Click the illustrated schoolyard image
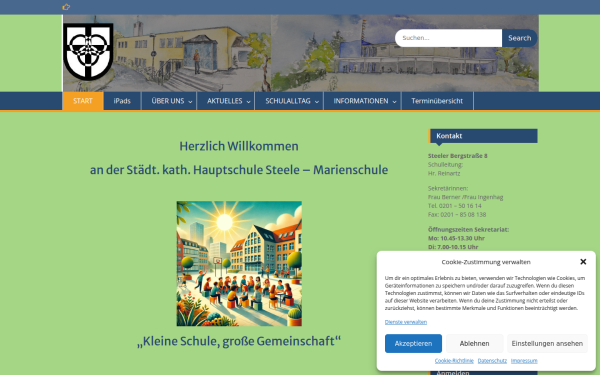 [239, 264]
